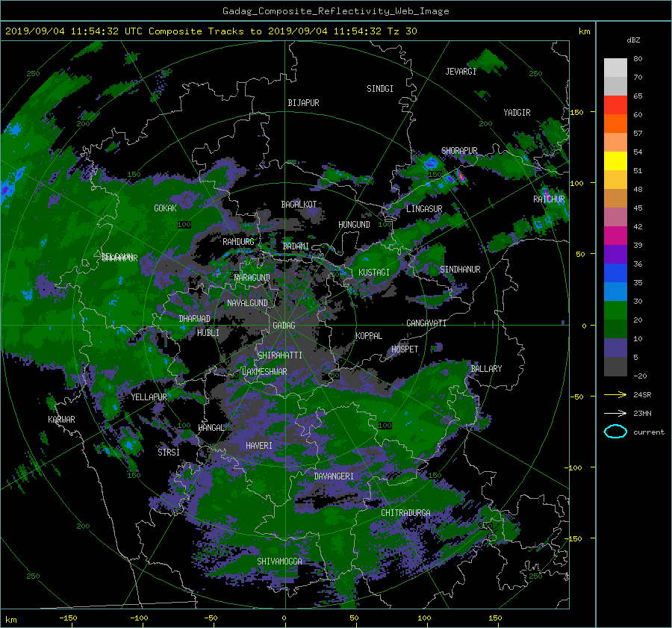This screenshot has height=628, width=672.
Task: Select the purple 10 dBZ color swatch
Action: [615, 347]
